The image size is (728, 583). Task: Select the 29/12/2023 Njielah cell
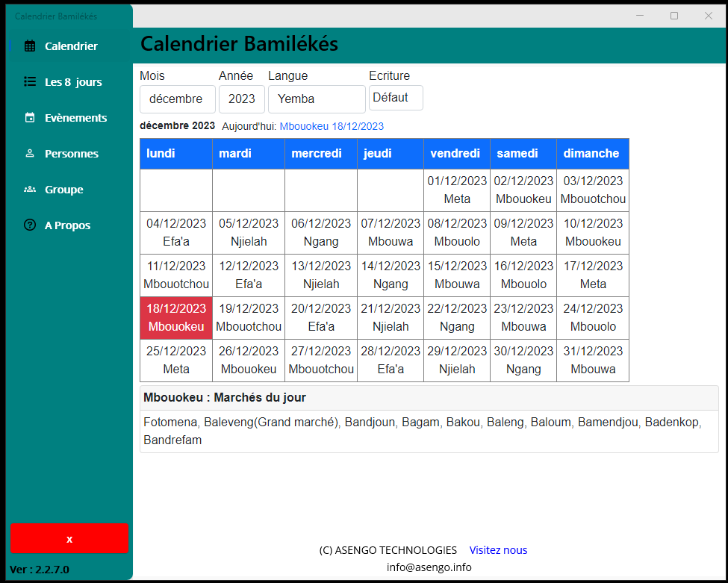point(457,361)
